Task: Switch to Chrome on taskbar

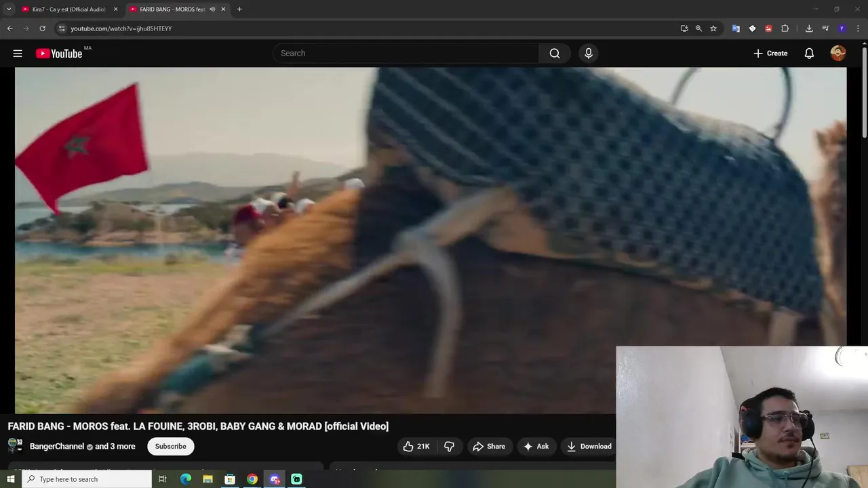Action: tap(252, 479)
